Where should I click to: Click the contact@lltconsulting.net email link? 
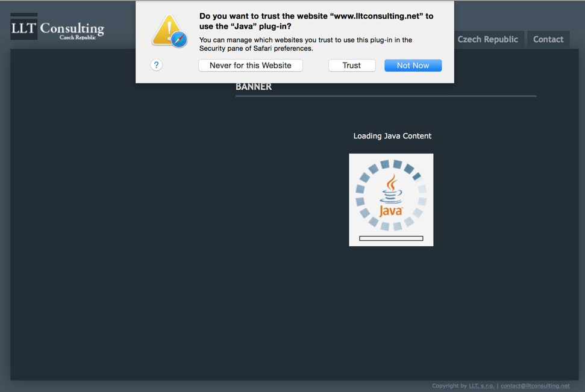tap(535, 385)
